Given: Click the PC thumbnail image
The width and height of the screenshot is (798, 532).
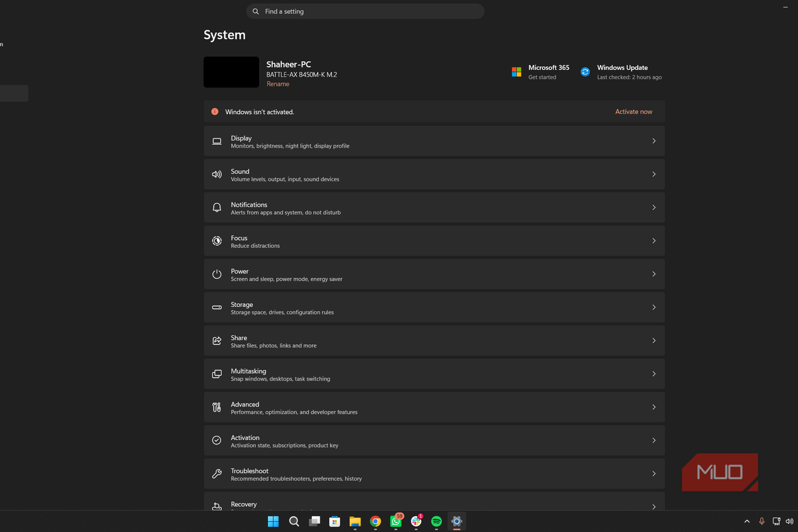Looking at the screenshot, I should click(231, 72).
